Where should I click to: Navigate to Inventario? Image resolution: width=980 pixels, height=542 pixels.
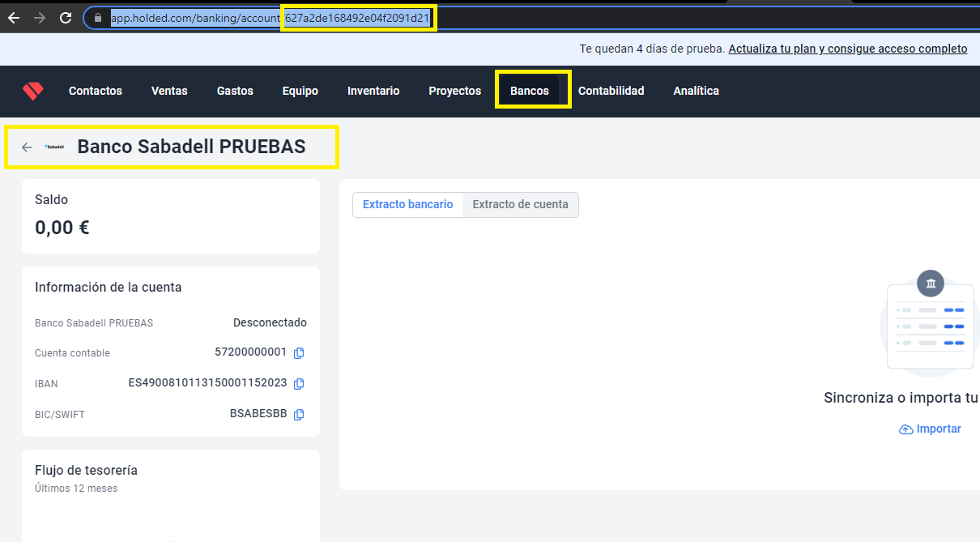373,91
